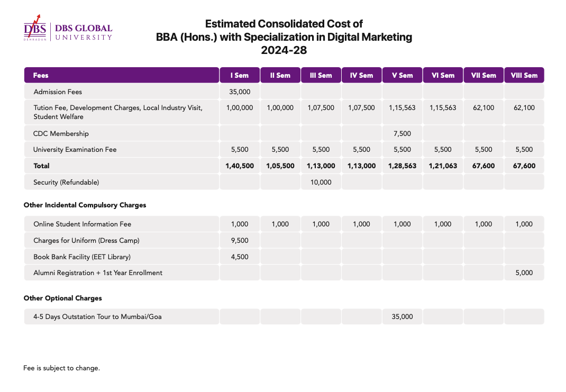
Task: Click the 35,000 outstation tour value
Action: (402, 316)
